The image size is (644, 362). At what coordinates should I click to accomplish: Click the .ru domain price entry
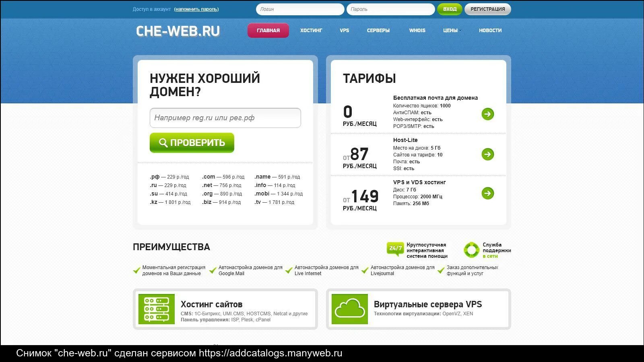168,185
